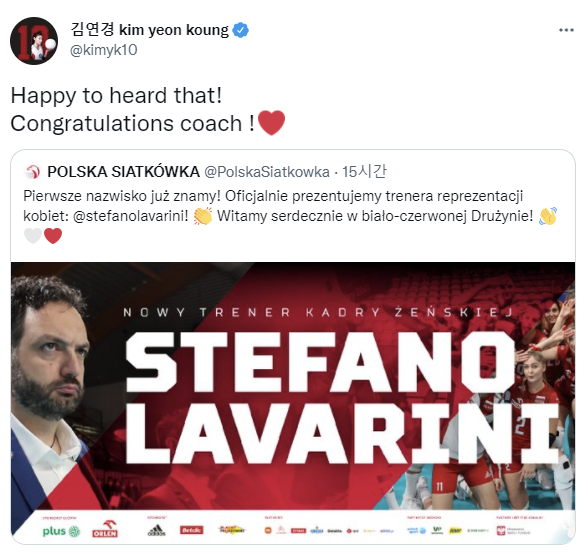Screen dimensions: 588x554
Task: Open the @stefanolavarini mention
Action: coord(130,216)
